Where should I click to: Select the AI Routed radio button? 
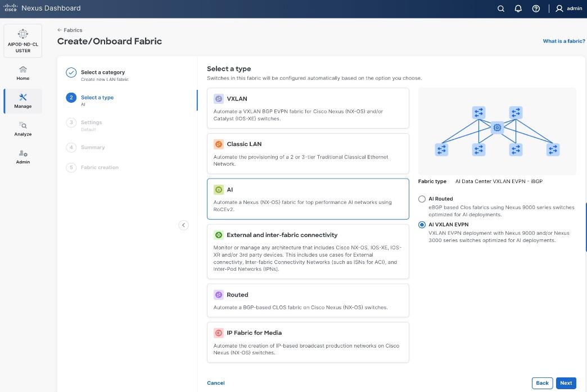click(x=422, y=199)
